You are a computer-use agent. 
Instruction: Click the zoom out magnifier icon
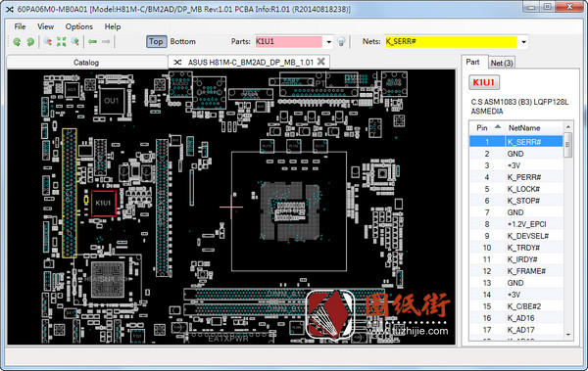pyautogui.click(x=48, y=41)
